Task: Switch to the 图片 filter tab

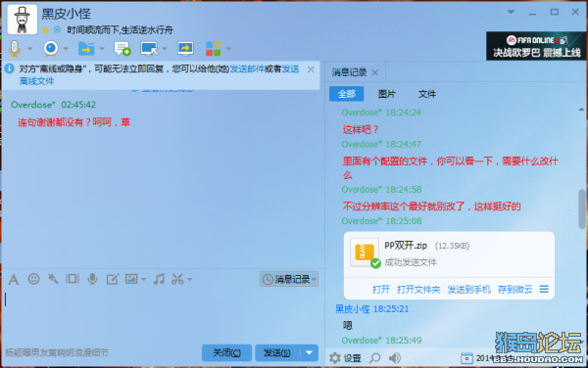Action: pos(387,94)
